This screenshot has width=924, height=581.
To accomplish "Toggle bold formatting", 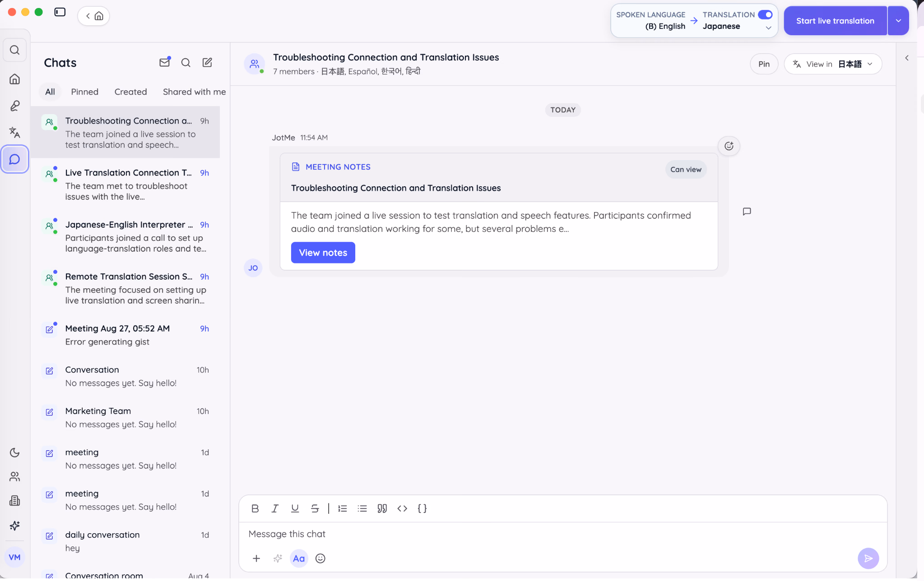I will 255,508.
